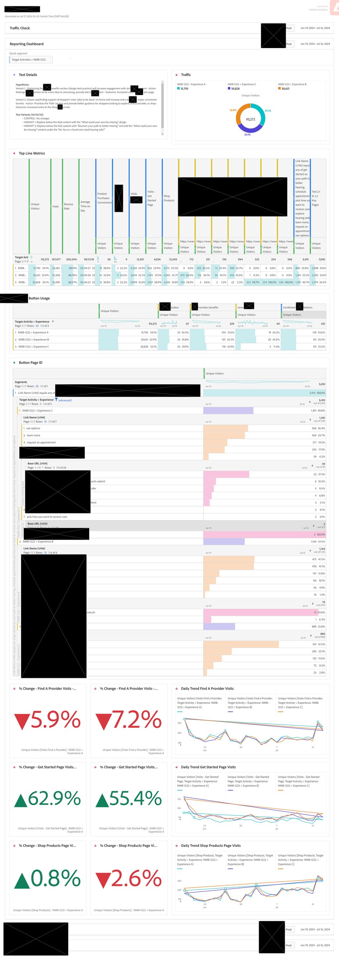Click the dot icon beside Test Details
The height and width of the screenshot is (980, 339).
(x=14, y=75)
